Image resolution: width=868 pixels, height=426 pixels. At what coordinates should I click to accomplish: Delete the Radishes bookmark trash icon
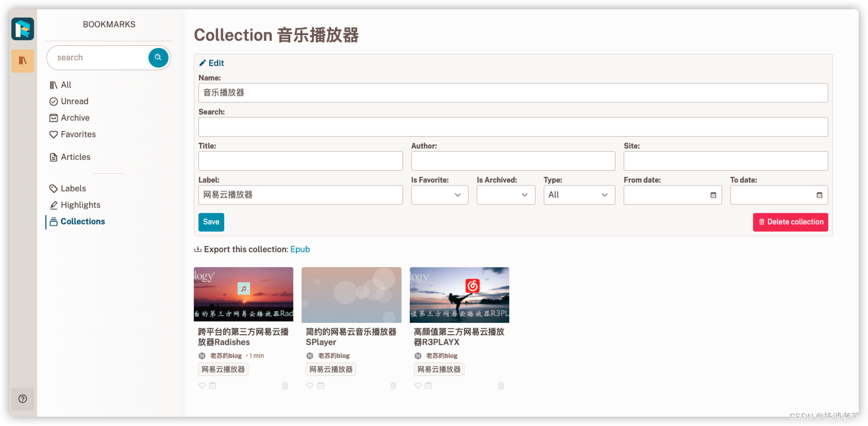pos(285,386)
